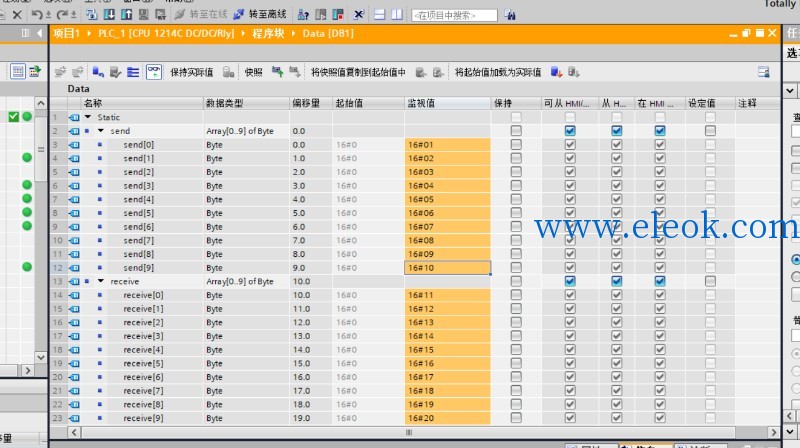Viewport: 800px width, 448px height.
Task: Click 监视值 column header
Action: (447, 103)
